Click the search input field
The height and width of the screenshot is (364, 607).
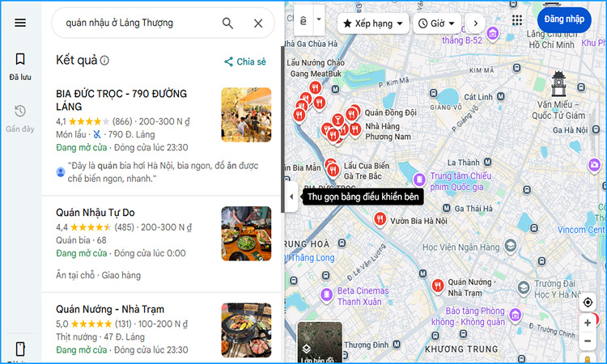(139, 23)
